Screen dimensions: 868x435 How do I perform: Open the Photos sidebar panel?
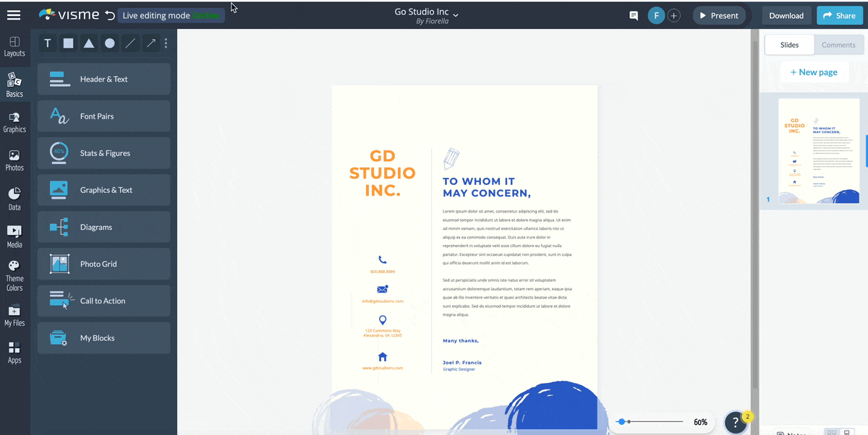(14, 160)
